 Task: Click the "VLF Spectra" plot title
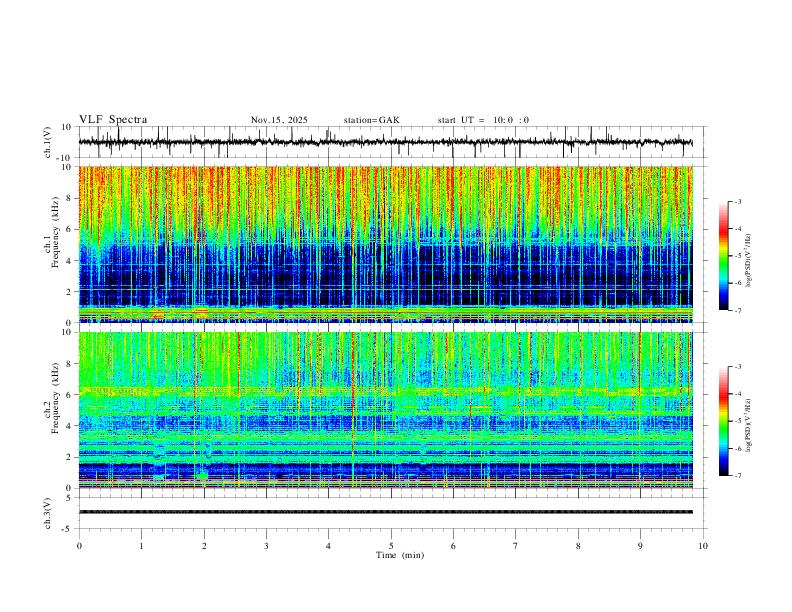tap(113, 120)
